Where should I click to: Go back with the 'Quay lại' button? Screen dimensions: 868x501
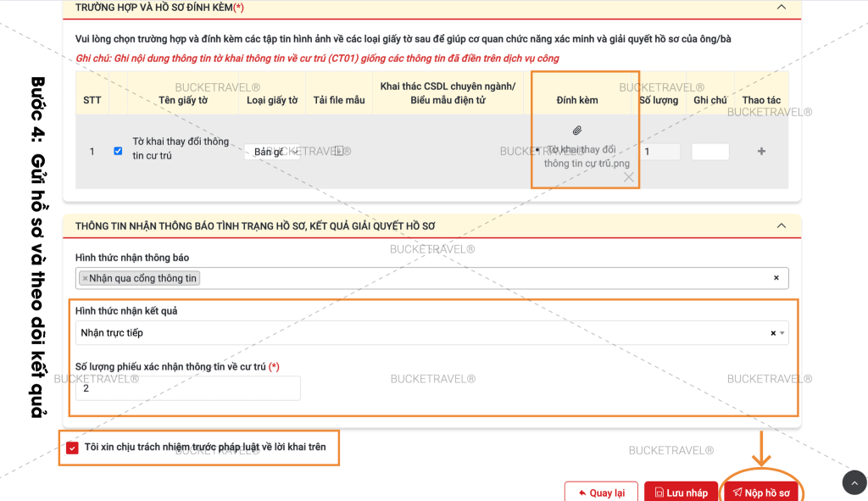[601, 493]
